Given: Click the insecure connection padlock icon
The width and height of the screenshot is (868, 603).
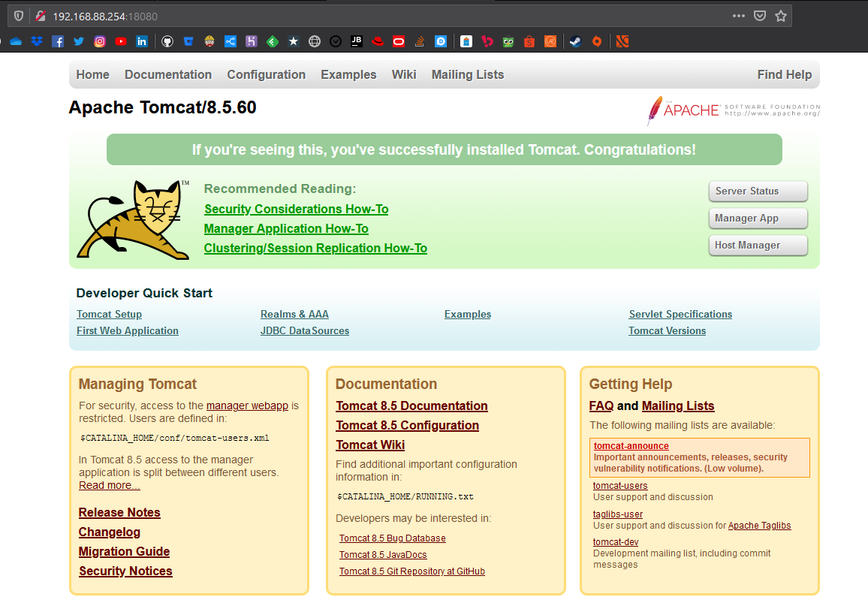Looking at the screenshot, I should (40, 16).
